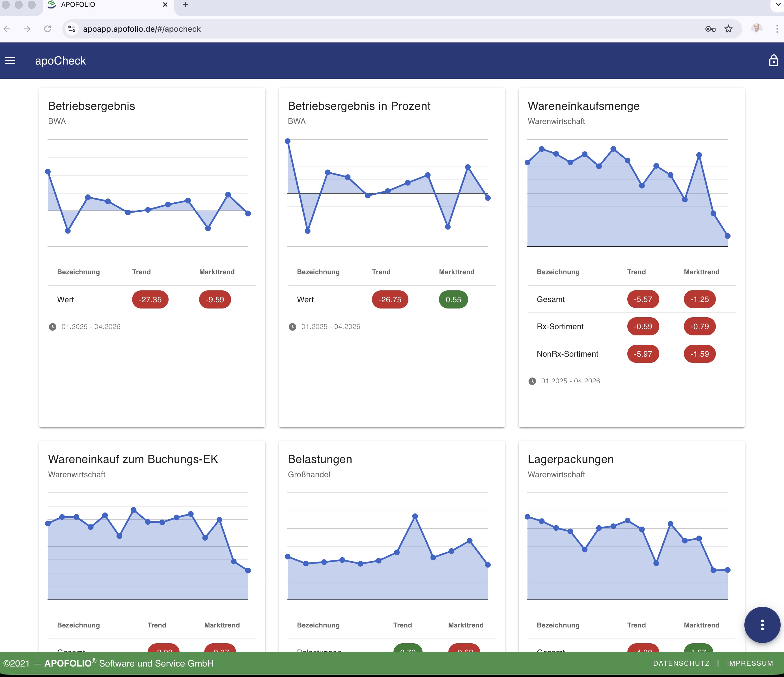Open the IMPRESSUM footer link
The image size is (784, 677).
749,663
